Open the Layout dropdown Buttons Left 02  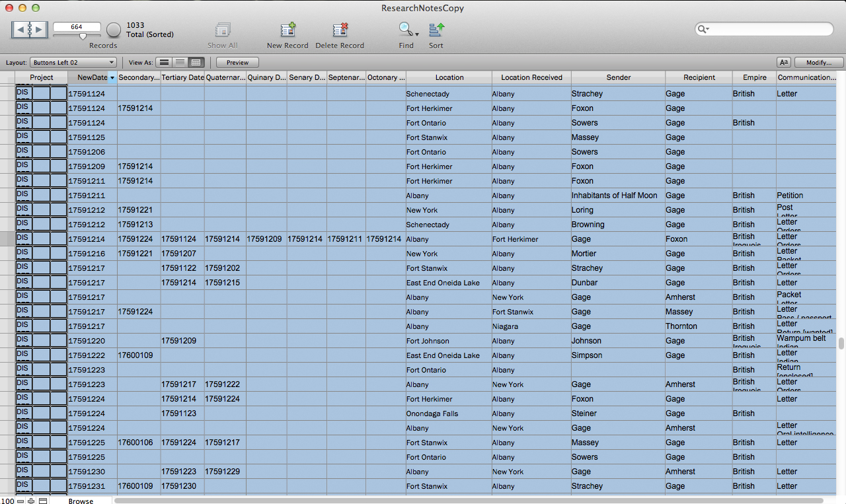tap(73, 63)
